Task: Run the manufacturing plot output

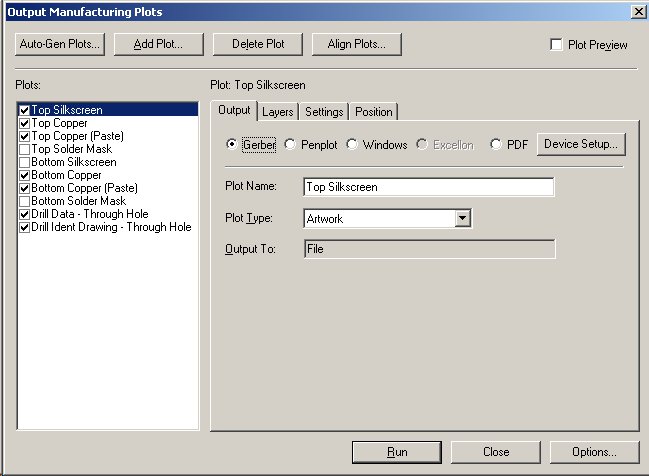Action: [x=396, y=452]
